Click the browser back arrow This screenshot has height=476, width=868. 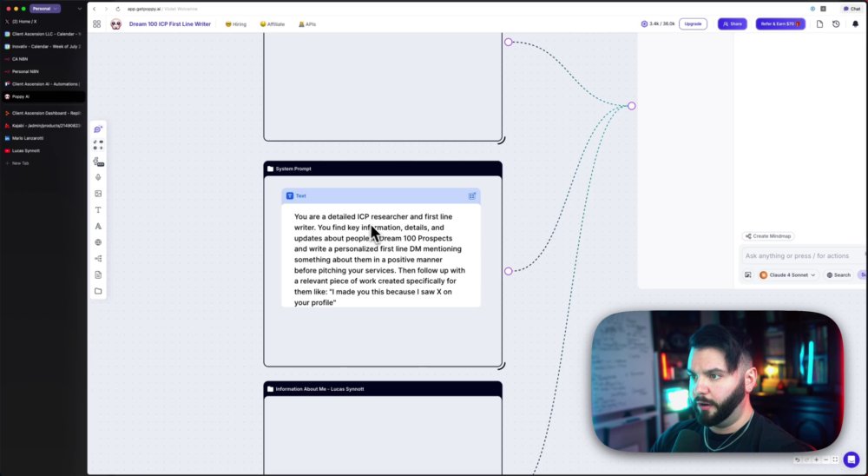[94, 9]
